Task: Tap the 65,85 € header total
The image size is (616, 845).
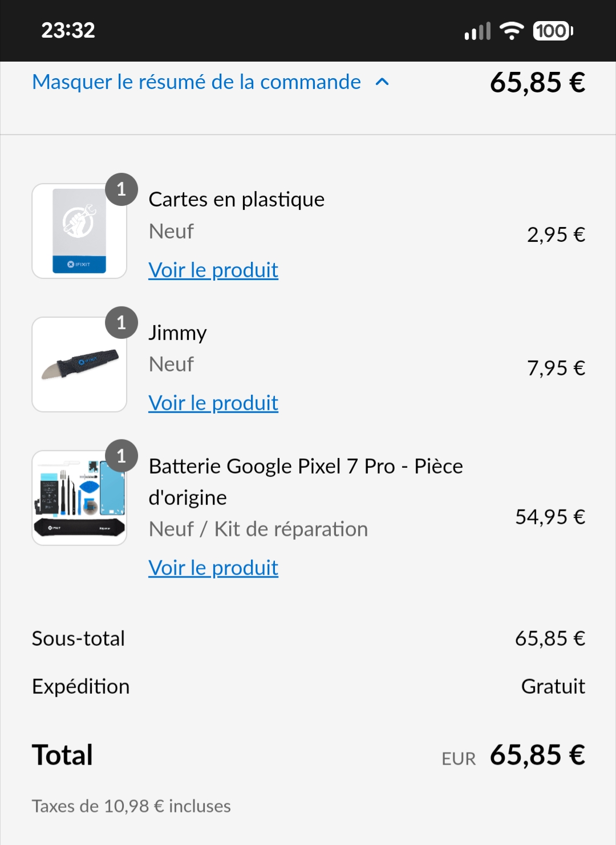Action: [x=537, y=82]
